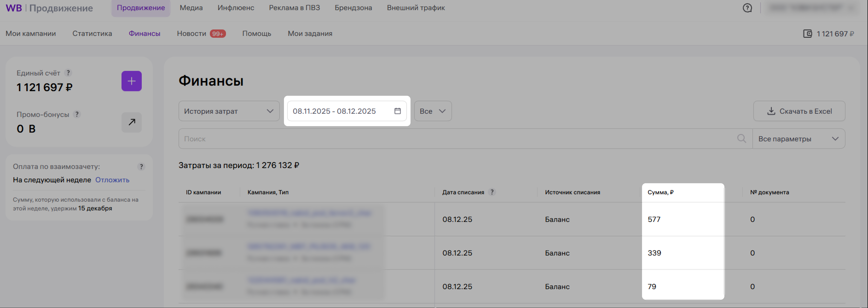Expand the История затрат dropdown

point(229,111)
